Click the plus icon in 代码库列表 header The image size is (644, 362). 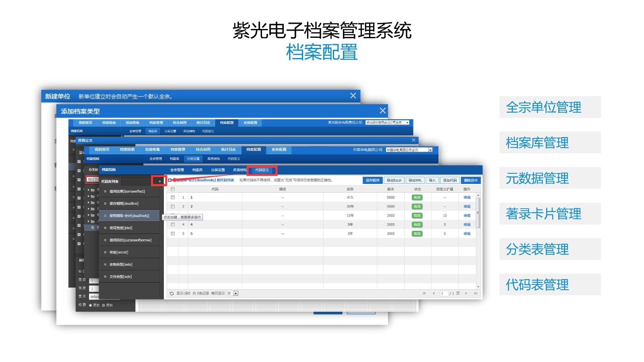pos(160,181)
